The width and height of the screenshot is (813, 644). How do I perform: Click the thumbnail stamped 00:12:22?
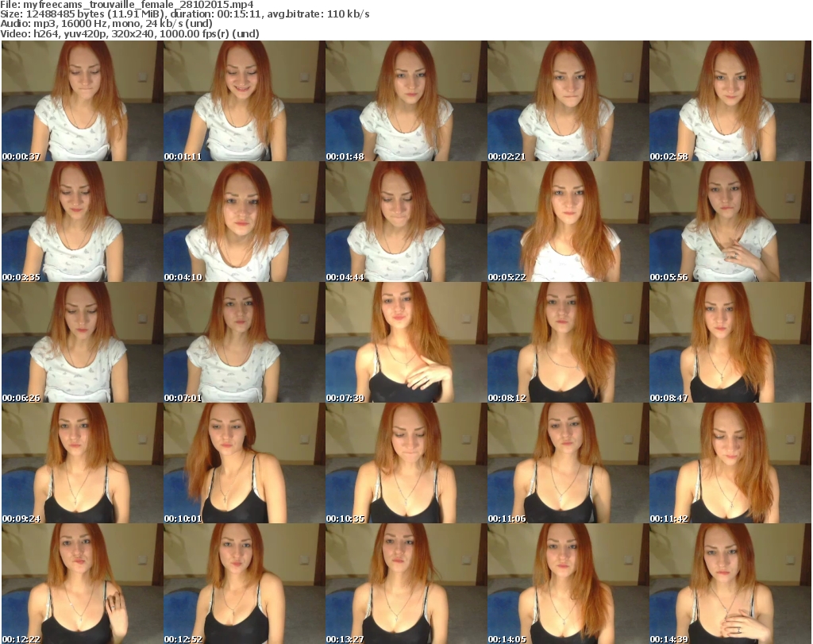[82, 584]
